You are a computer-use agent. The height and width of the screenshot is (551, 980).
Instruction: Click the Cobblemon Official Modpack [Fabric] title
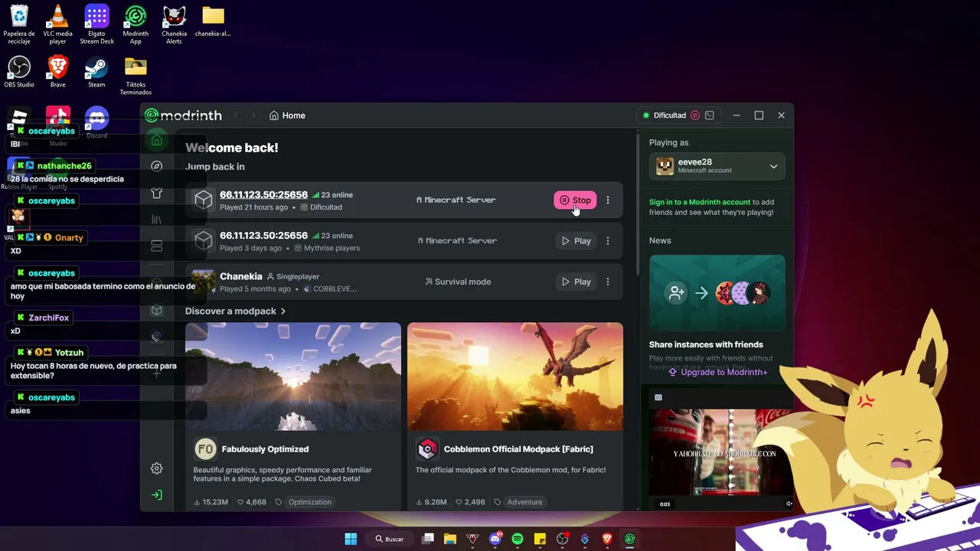[518, 449]
